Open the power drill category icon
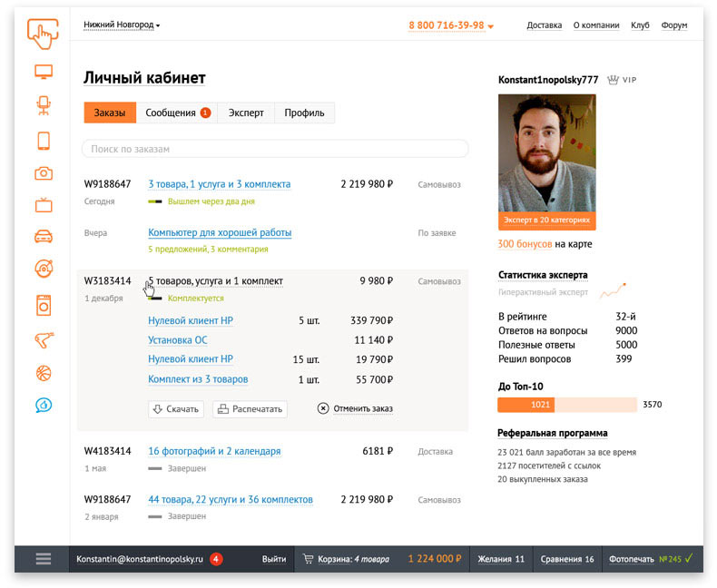 coord(43,339)
